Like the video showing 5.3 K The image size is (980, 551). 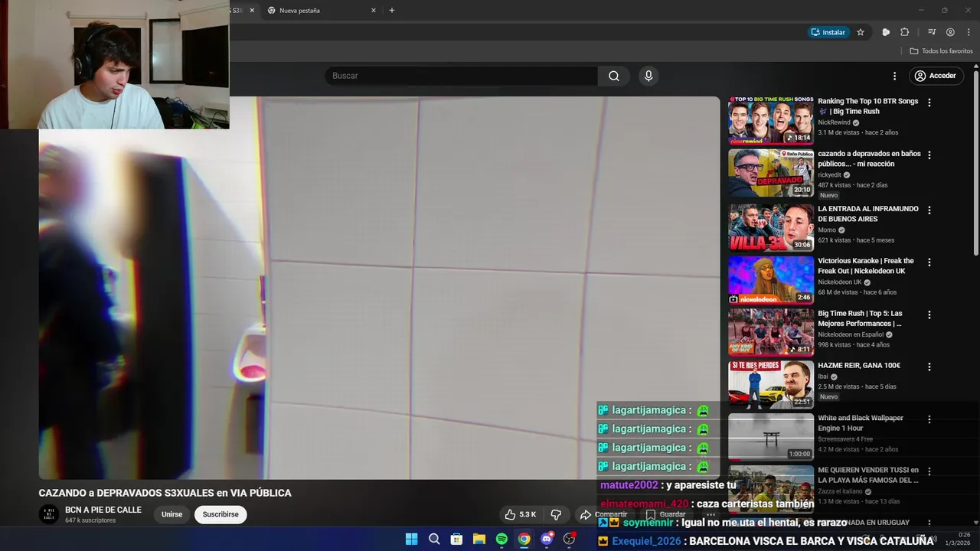[x=520, y=514]
